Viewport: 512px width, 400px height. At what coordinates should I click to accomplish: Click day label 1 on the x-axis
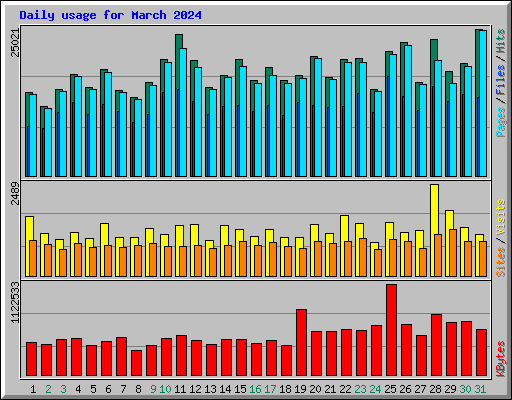pyautogui.click(x=33, y=389)
